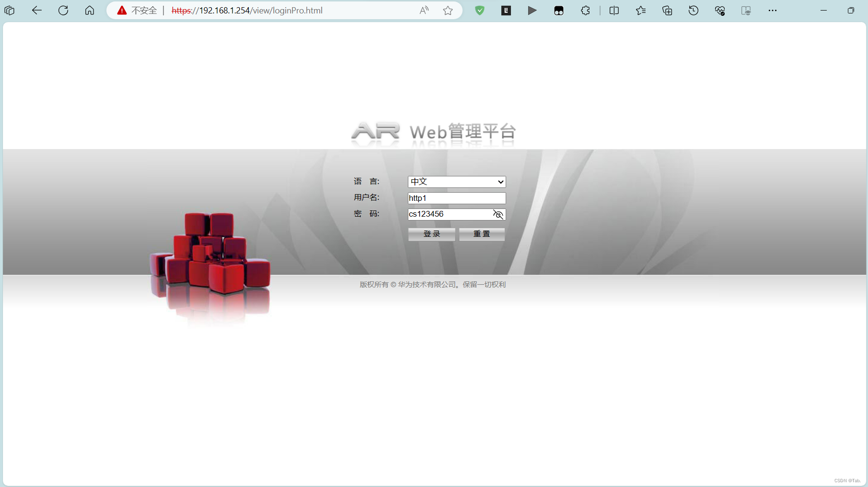This screenshot has width=868, height=487.
Task: Toggle password visibility eye icon
Action: coord(498,214)
